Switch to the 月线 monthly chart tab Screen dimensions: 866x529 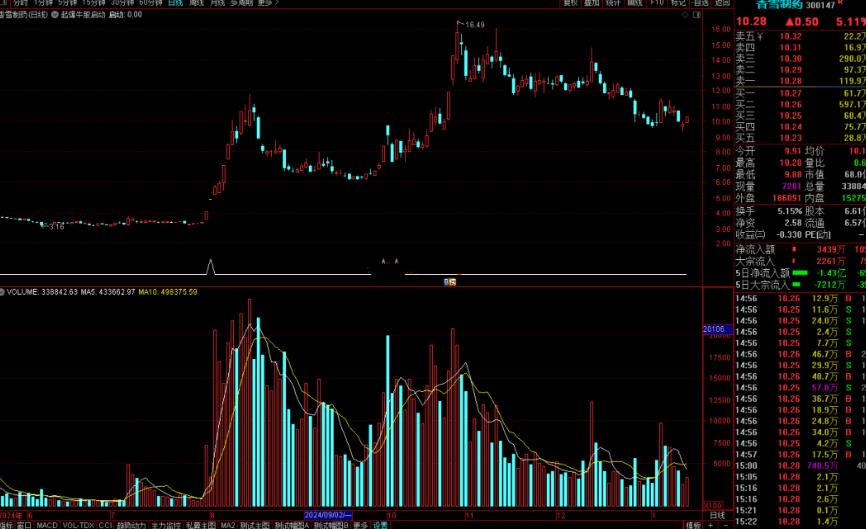coord(218,3)
